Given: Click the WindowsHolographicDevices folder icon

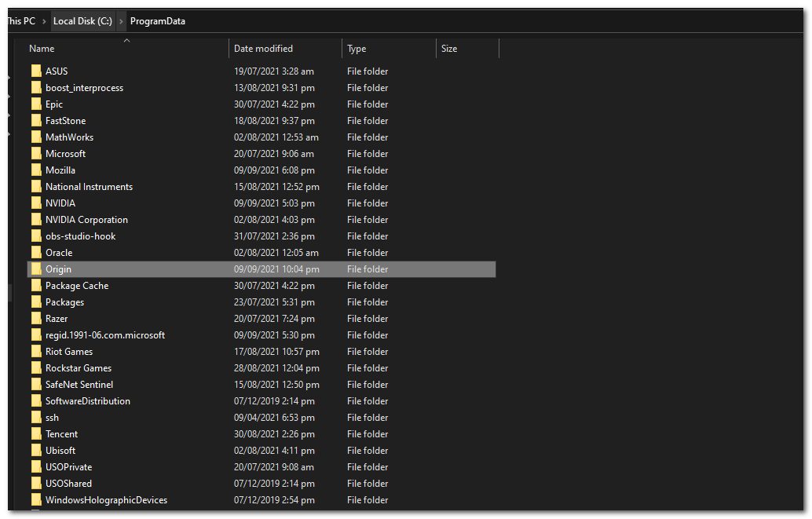Looking at the screenshot, I should click(36, 499).
